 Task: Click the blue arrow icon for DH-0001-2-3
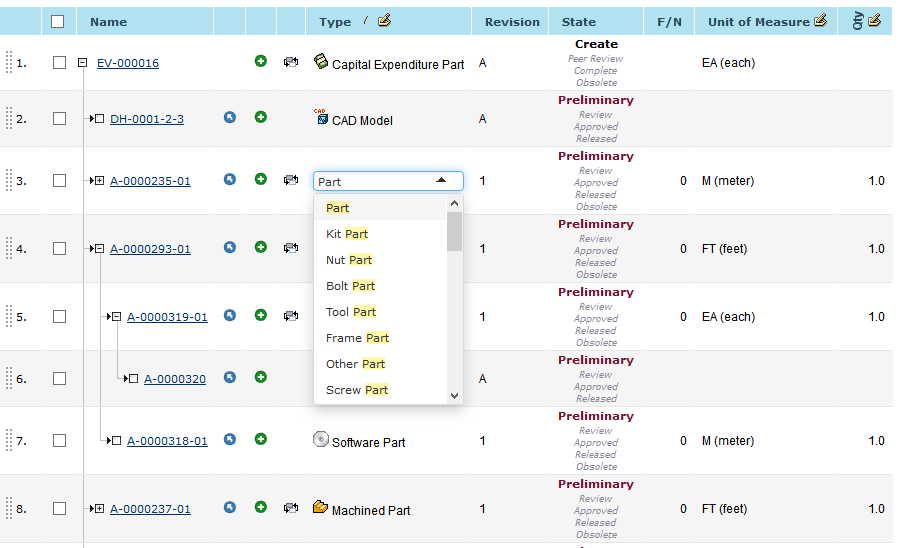point(230,118)
